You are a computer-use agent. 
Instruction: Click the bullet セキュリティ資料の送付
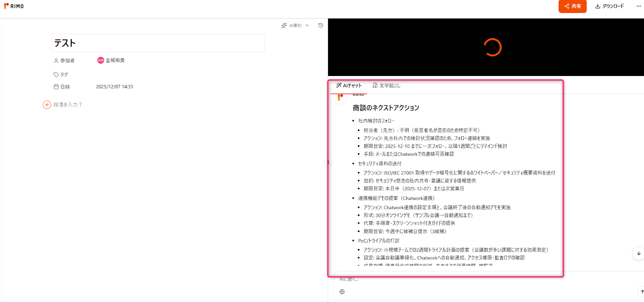(380, 164)
